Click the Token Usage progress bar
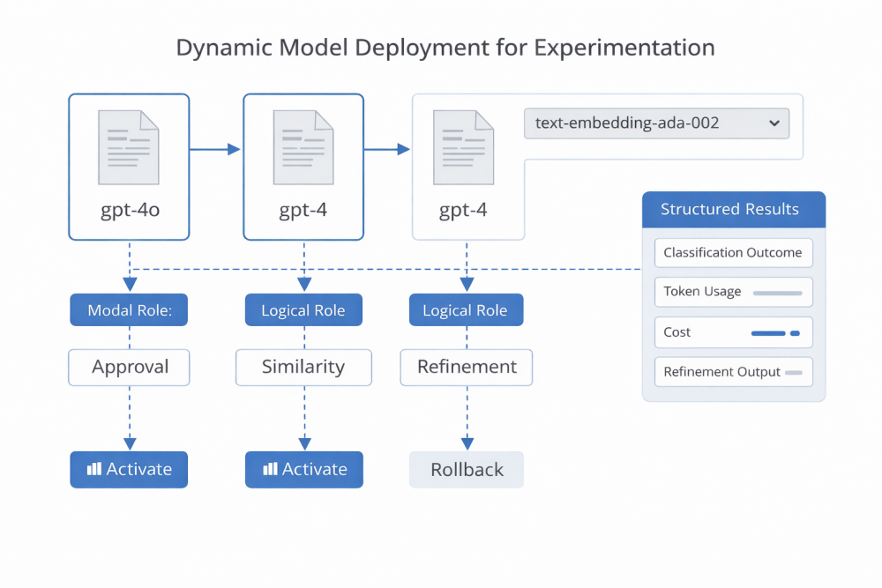Image resolution: width=882 pixels, height=588 pixels. coord(777,293)
